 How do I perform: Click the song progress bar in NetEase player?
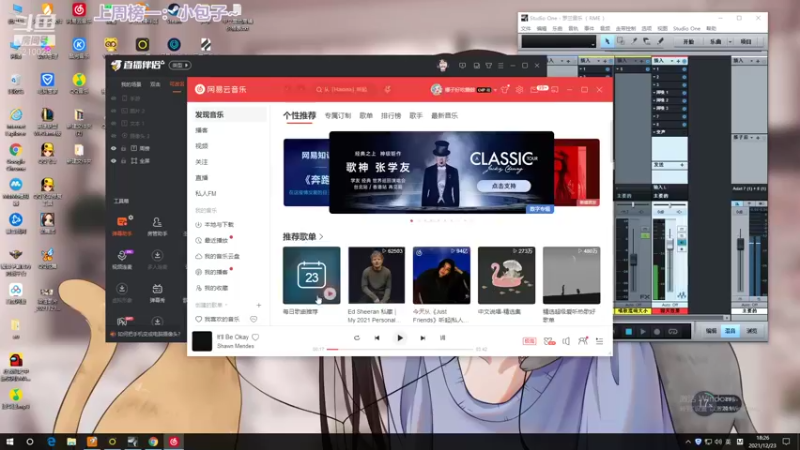pos(400,349)
